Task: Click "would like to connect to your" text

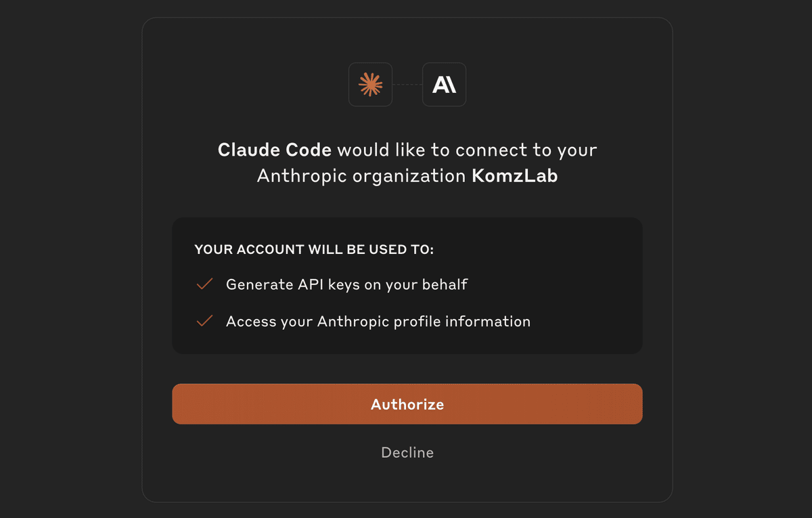Action: 467,150
